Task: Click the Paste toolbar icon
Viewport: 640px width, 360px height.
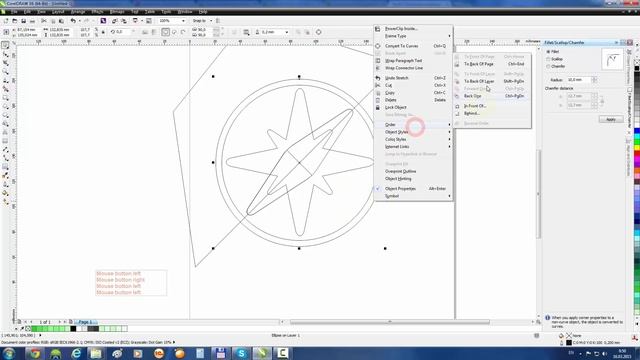Action: tap(61, 21)
